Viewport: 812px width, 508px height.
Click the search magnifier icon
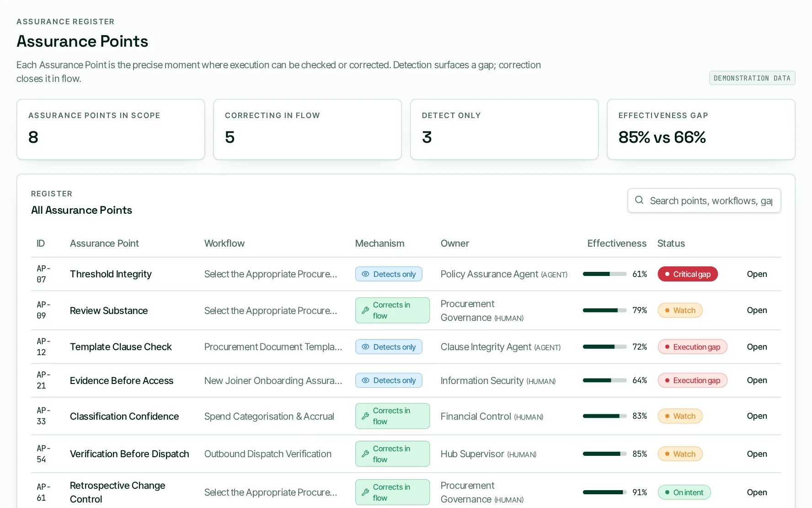coord(639,200)
